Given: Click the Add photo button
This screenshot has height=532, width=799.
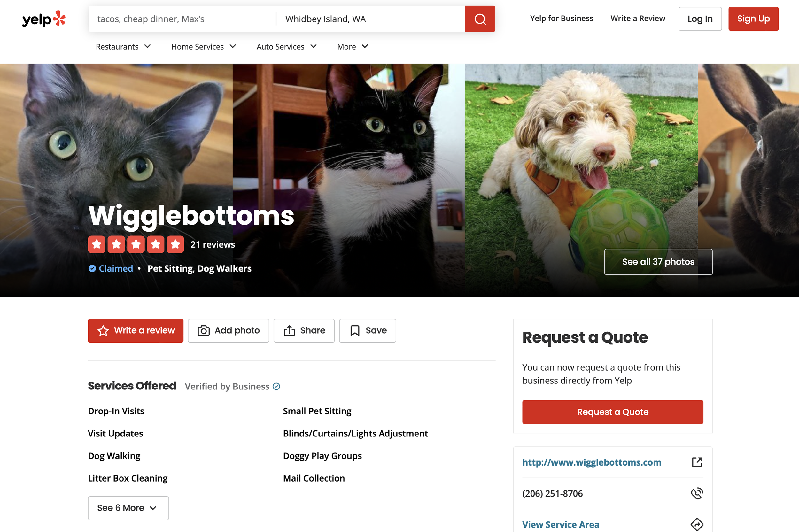Looking at the screenshot, I should [x=228, y=330].
